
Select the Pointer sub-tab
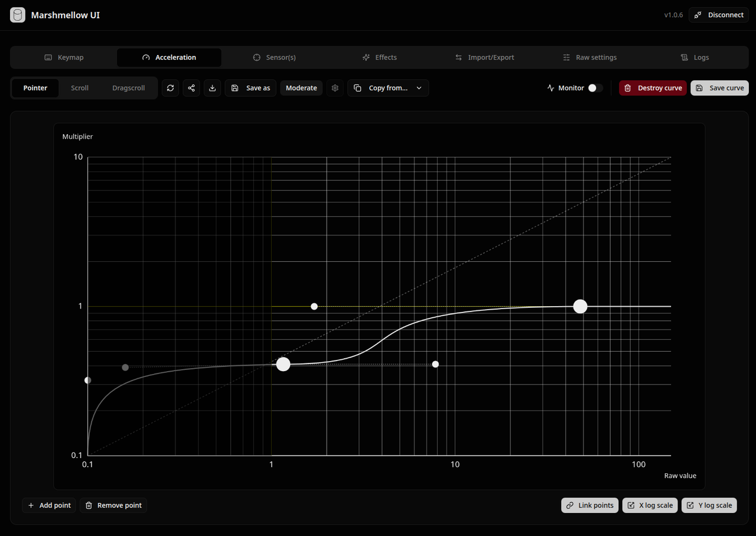tap(35, 88)
